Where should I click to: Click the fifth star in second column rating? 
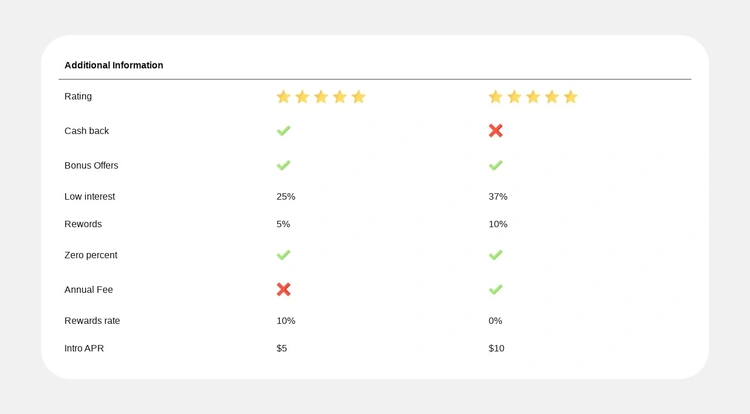[570, 97]
